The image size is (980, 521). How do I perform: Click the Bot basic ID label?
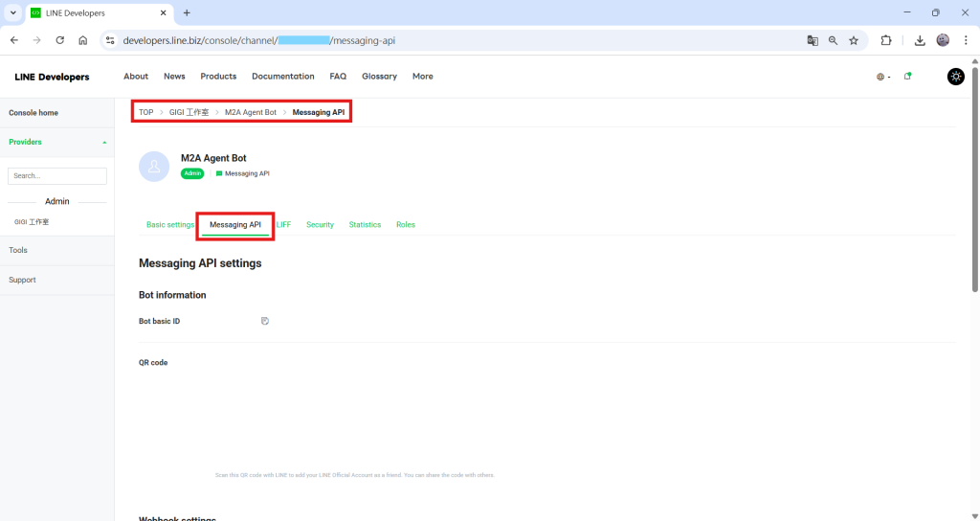click(160, 322)
